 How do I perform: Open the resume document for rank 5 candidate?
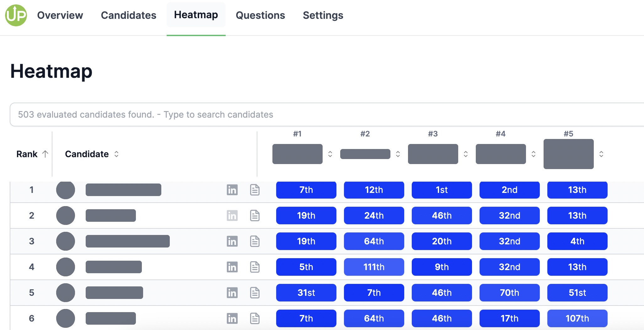(x=255, y=293)
